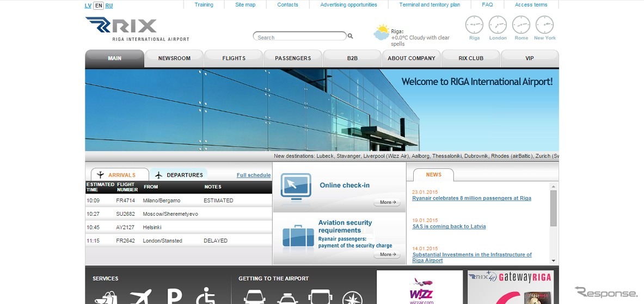Viewport: 644px width, 304px height.
Task: Click the bus transport icon
Action: pos(320,296)
